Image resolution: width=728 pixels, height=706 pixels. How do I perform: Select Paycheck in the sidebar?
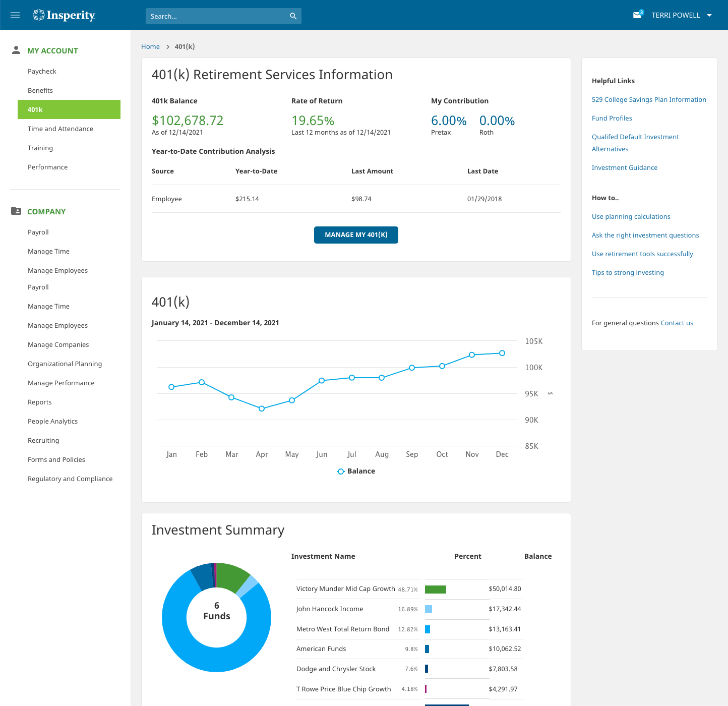[x=42, y=72]
